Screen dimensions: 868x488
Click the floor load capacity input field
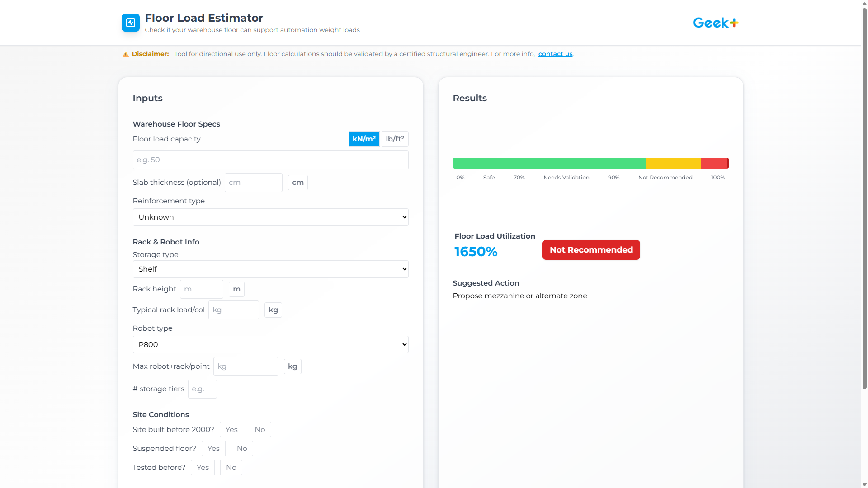coord(270,160)
